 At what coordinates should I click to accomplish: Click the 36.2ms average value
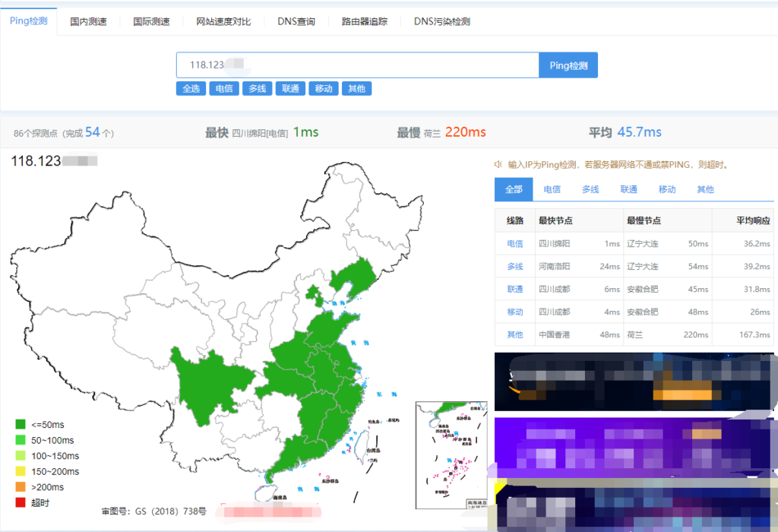[757, 244]
